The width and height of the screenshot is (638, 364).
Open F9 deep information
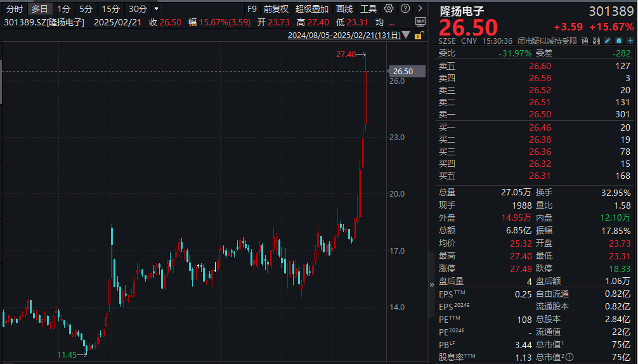pyautogui.click(x=252, y=8)
